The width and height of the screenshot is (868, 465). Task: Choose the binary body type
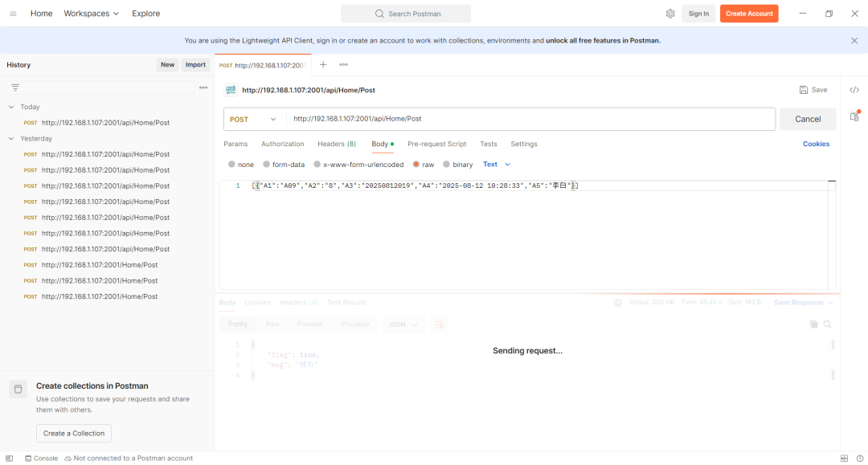pos(447,165)
